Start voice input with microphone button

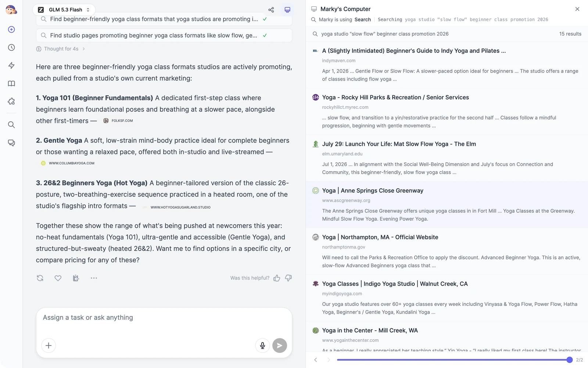point(262,346)
